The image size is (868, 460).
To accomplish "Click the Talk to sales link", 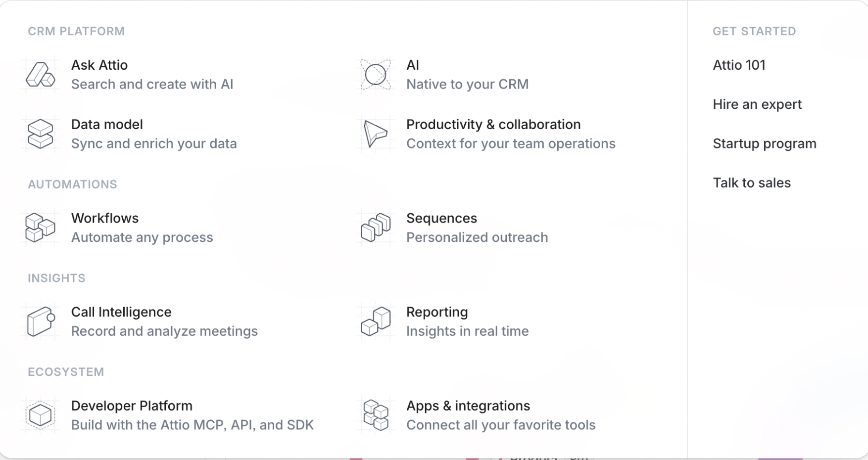I will (x=752, y=183).
